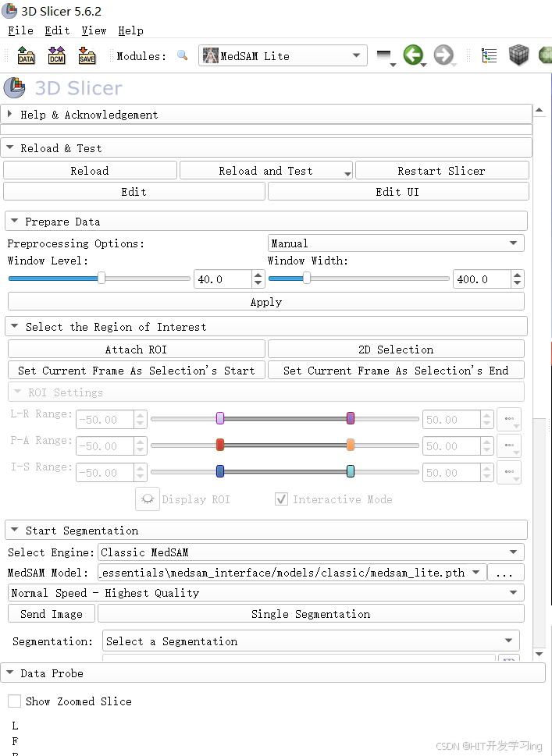Open the Edit menu

[57, 30]
